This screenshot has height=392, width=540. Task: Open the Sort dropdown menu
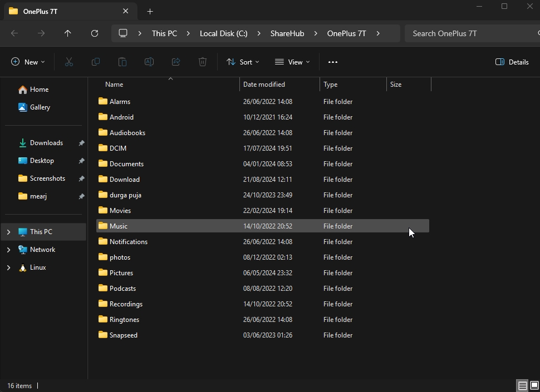(243, 62)
